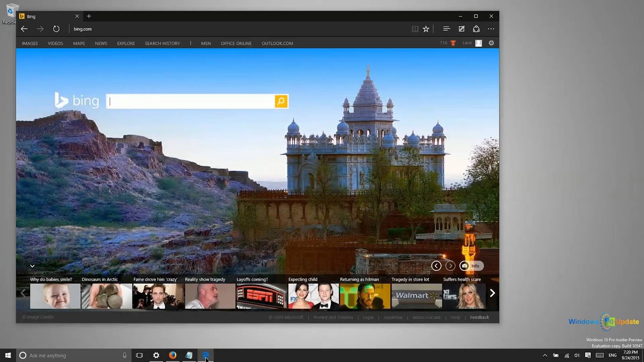Move news carousel to previous stories

23,293
